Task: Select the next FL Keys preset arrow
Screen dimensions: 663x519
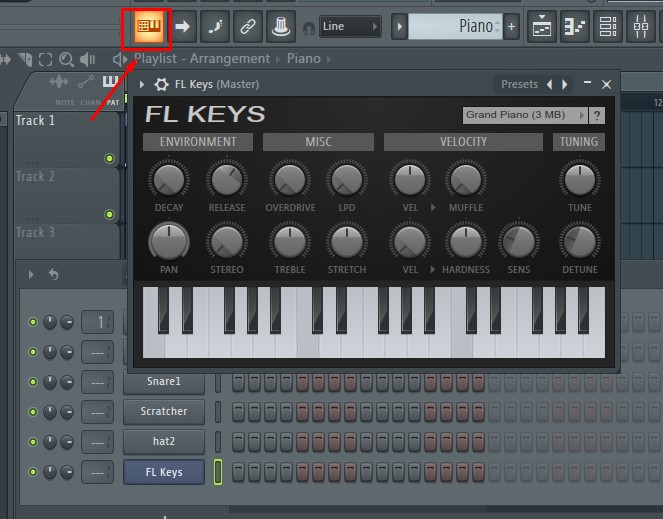Action: [564, 85]
